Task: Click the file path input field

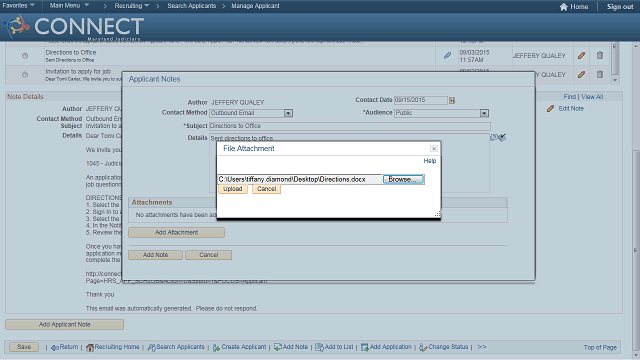Action: click(300, 180)
